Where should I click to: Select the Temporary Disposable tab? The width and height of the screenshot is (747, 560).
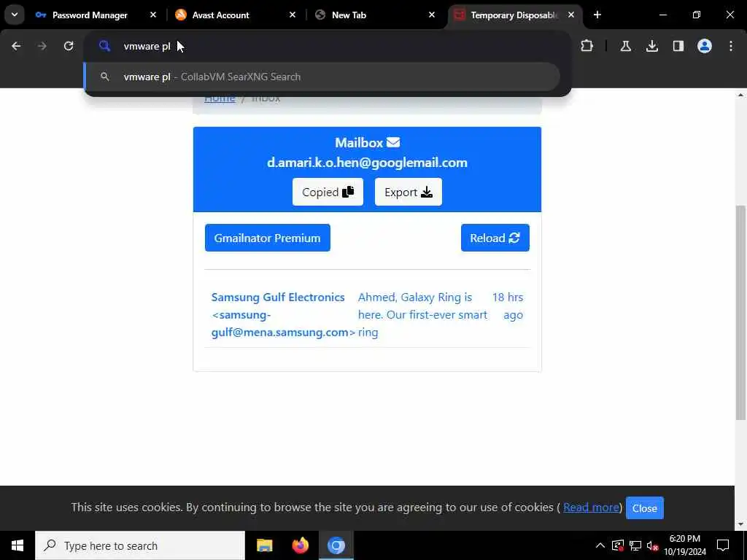(x=514, y=15)
